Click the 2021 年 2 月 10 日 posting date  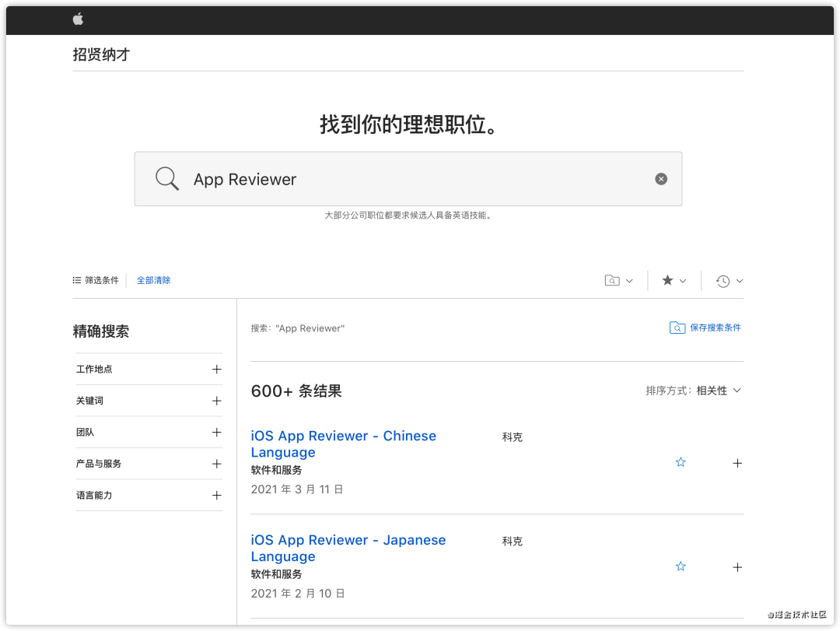coord(298,594)
